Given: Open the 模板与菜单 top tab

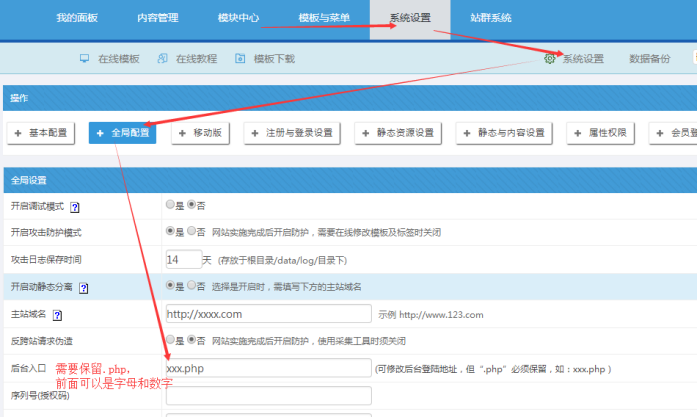Looking at the screenshot, I should tap(324, 19).
